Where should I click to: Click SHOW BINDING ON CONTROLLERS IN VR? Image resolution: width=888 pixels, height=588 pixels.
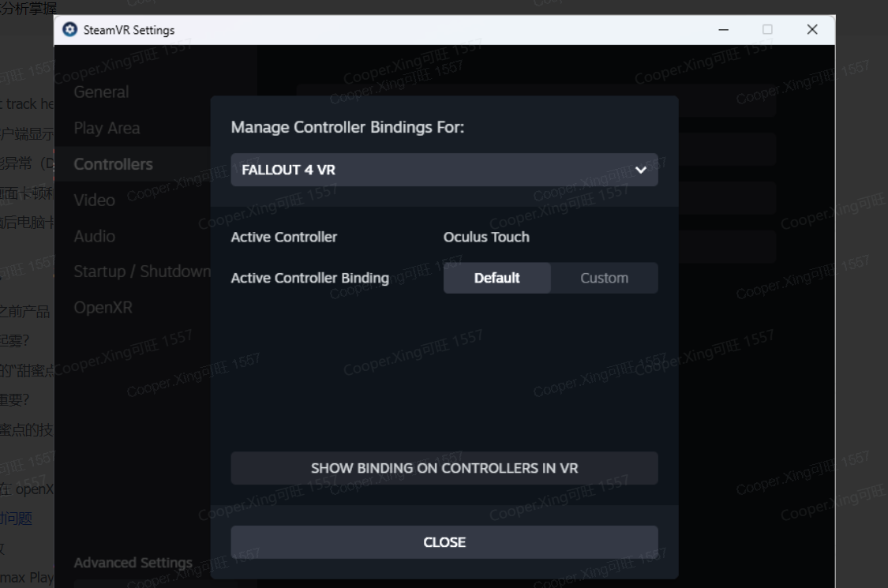pos(444,468)
